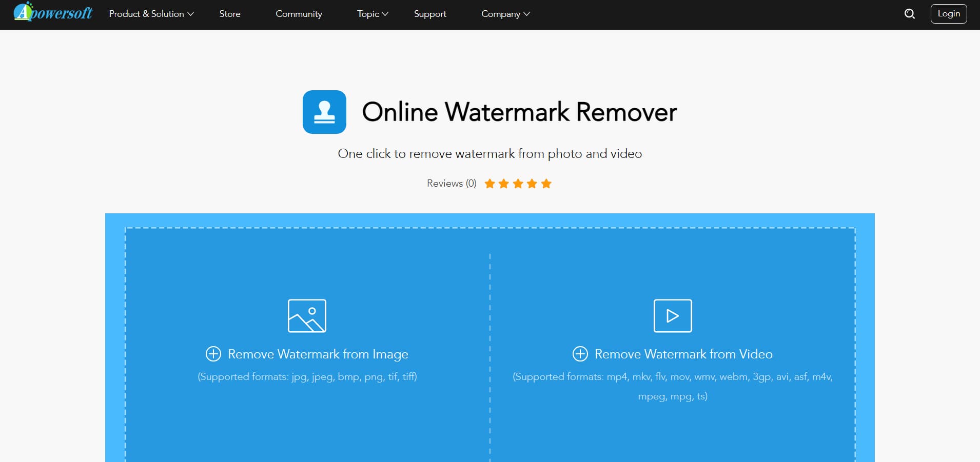Select Remove Watermark from Image

(x=318, y=354)
